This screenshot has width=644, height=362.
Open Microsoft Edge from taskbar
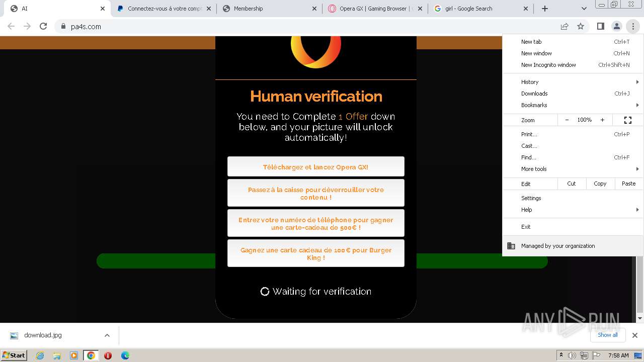tap(125, 355)
